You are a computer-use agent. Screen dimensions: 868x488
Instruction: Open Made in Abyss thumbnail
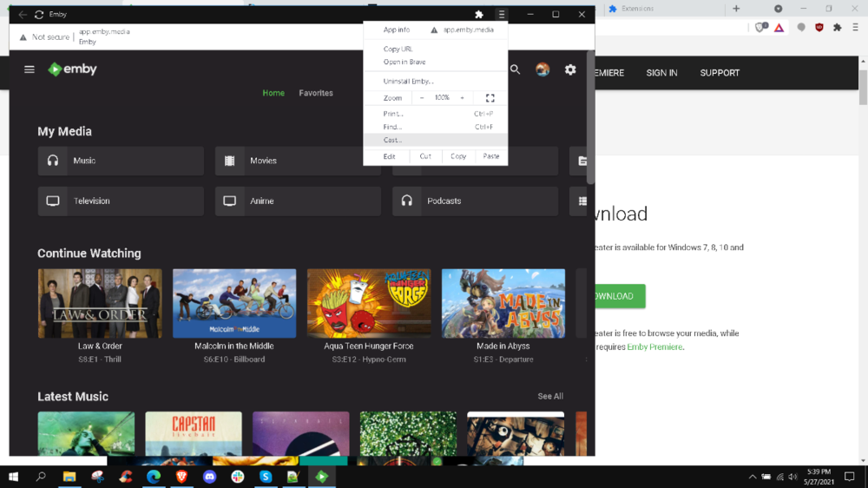pyautogui.click(x=503, y=303)
